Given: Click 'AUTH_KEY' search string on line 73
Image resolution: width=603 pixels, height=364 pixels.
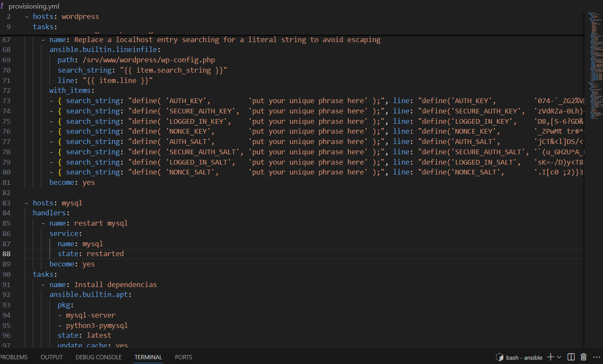Looking at the screenshot, I should (x=188, y=101).
